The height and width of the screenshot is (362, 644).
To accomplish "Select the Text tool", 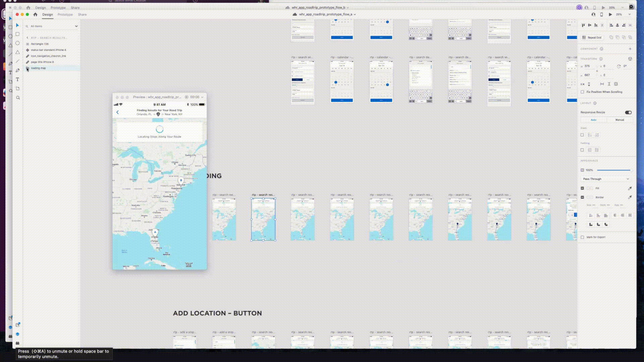I will [x=17, y=79].
